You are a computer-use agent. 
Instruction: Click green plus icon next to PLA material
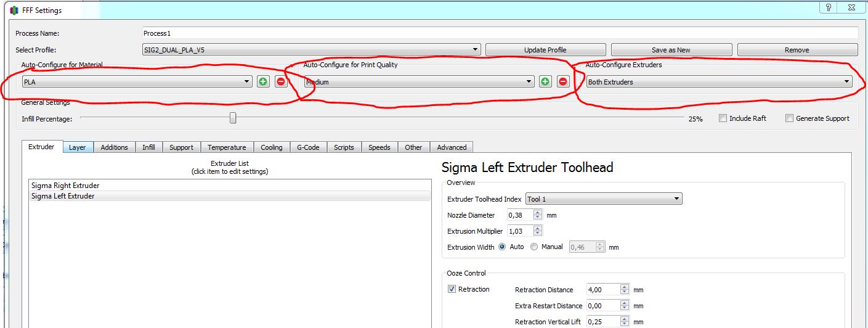(x=263, y=81)
